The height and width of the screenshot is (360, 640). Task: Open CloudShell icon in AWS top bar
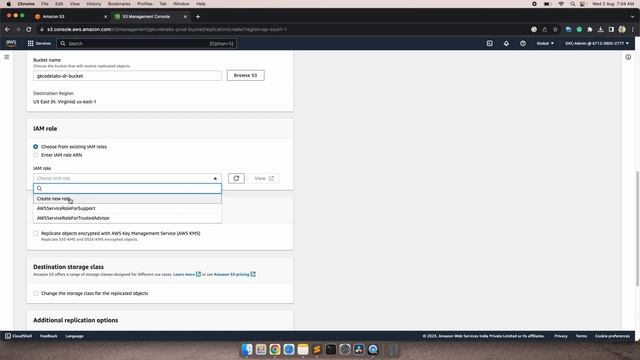tap(489, 43)
